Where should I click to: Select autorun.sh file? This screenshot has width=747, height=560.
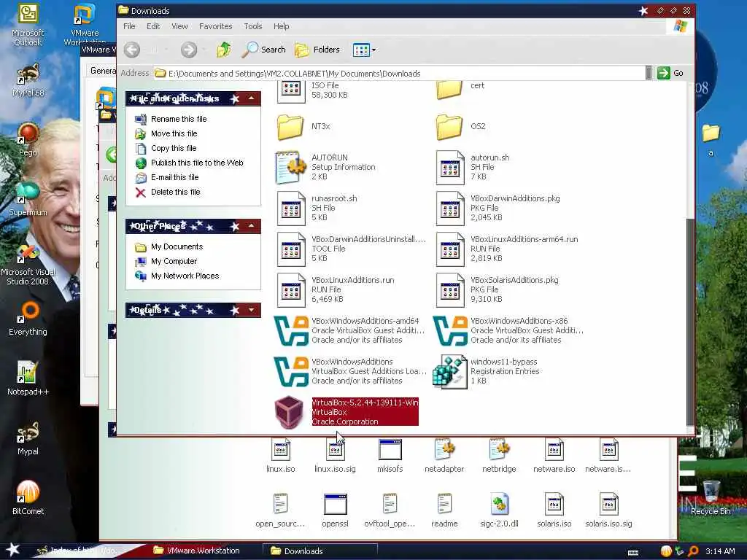click(x=473, y=167)
